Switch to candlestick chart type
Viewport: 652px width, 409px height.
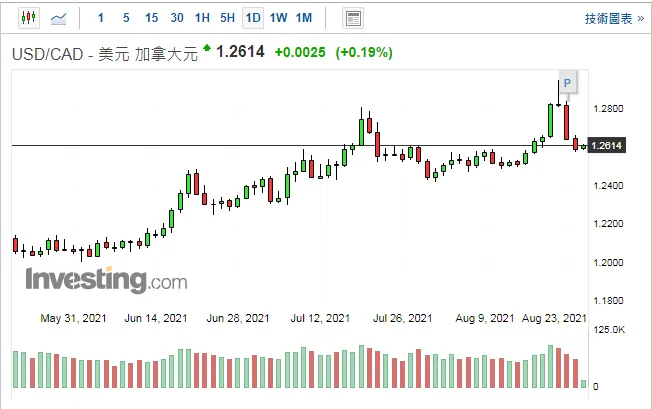point(29,18)
